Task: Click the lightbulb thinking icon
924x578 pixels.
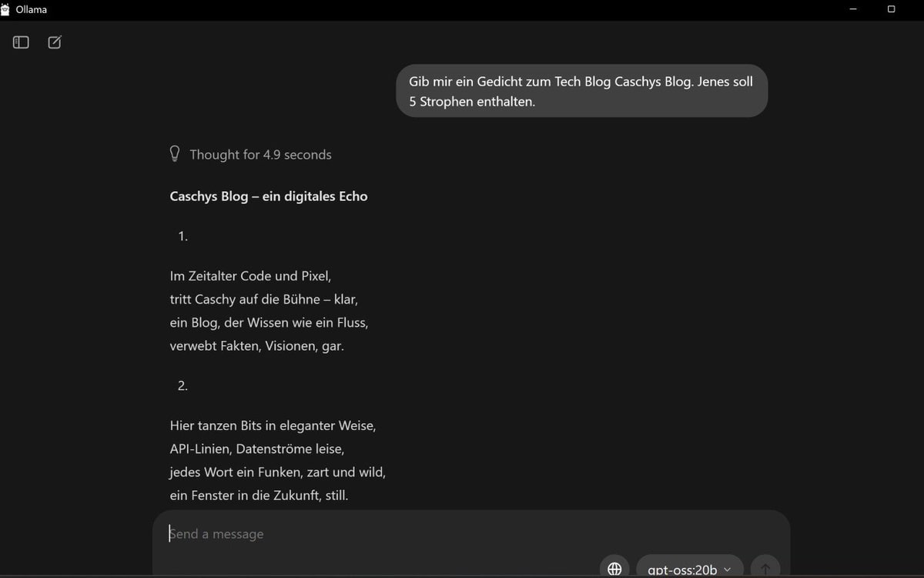Action: [175, 153]
